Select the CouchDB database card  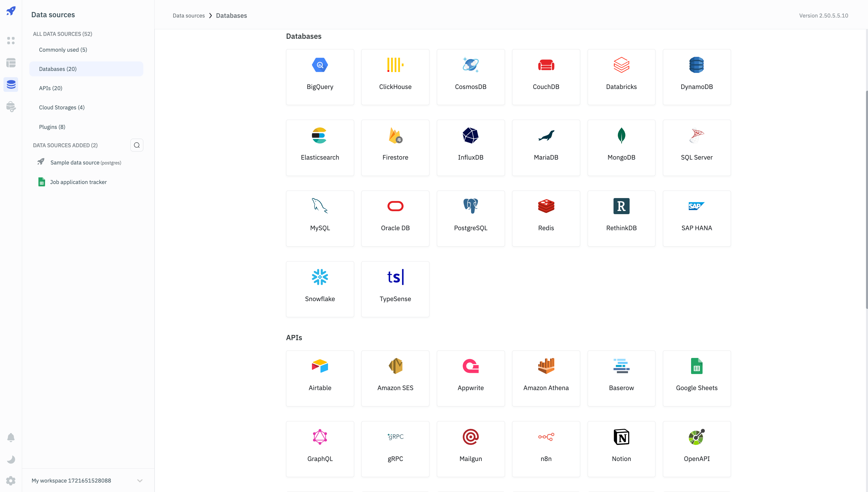546,77
